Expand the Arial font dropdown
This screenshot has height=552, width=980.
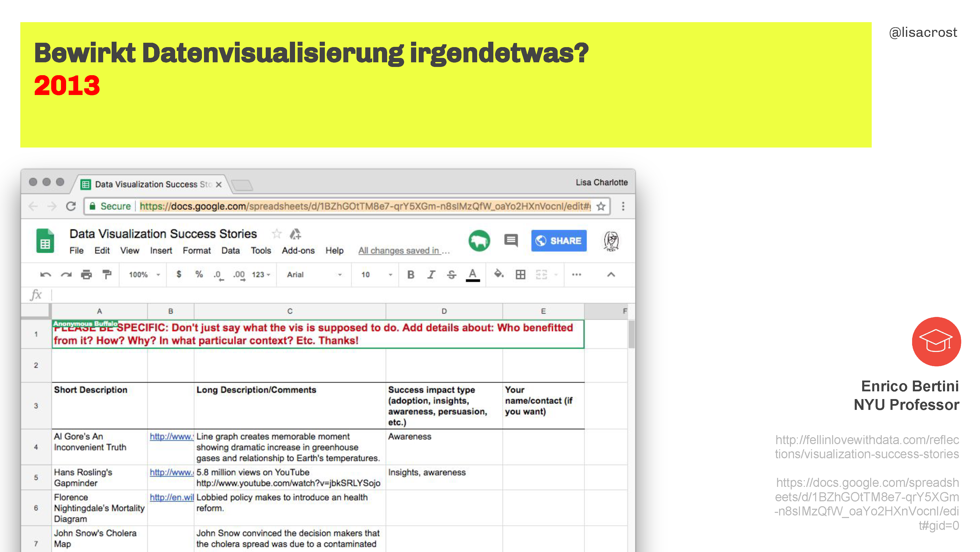coord(314,274)
